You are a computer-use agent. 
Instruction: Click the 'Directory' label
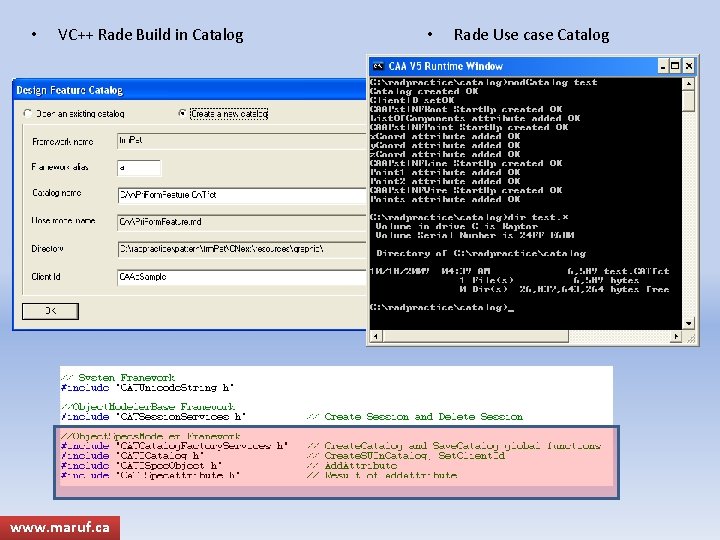pos(47,248)
